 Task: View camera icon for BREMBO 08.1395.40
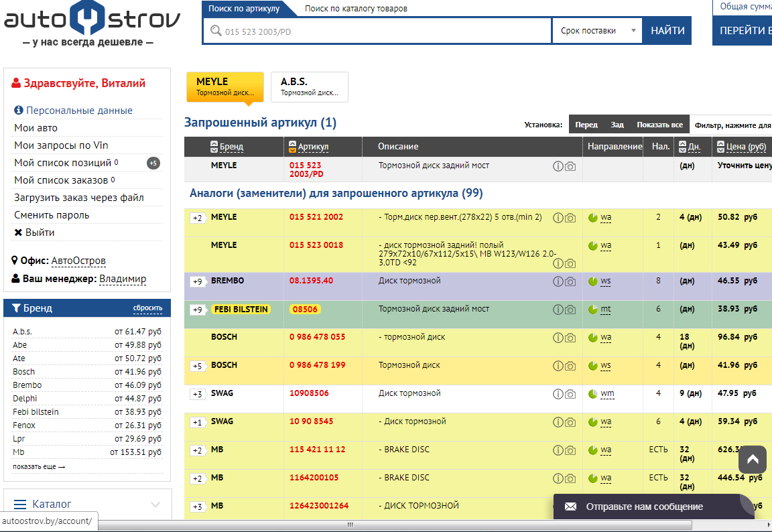click(570, 281)
